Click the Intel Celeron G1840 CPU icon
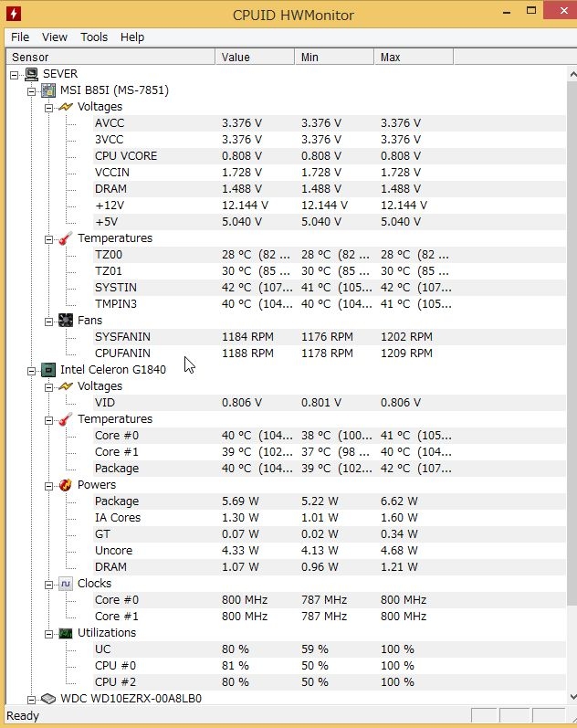Image resolution: width=577 pixels, height=728 pixels. pos(47,370)
